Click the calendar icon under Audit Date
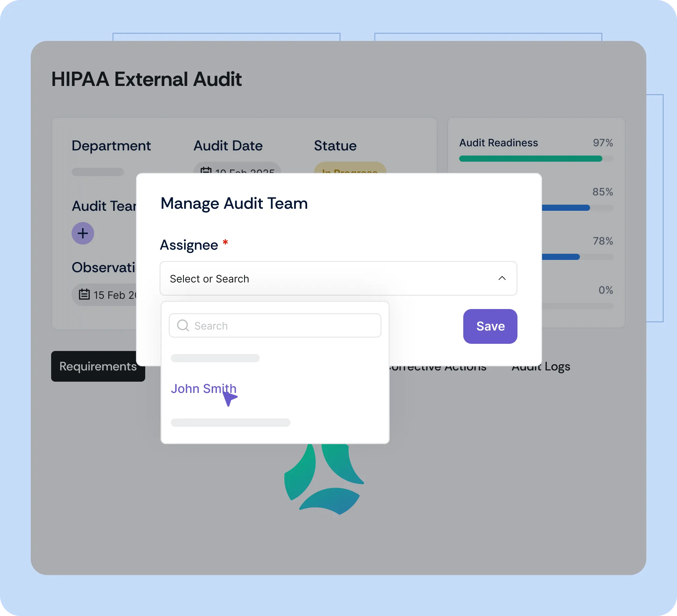This screenshot has height=616, width=677. point(206,170)
